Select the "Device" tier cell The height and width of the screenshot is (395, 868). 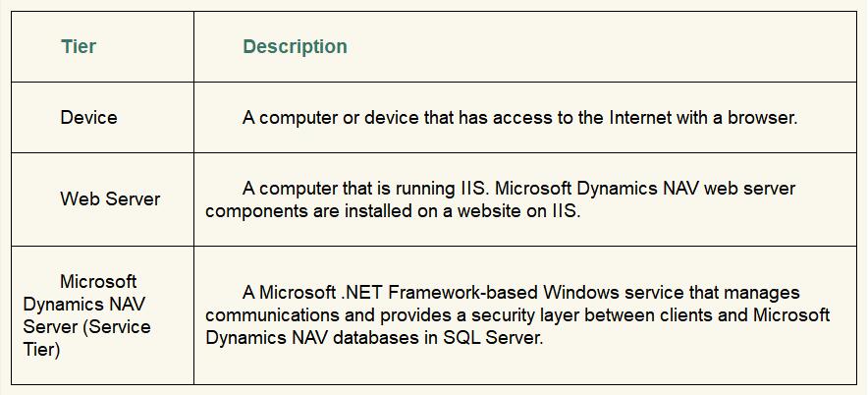pyautogui.click(x=88, y=117)
